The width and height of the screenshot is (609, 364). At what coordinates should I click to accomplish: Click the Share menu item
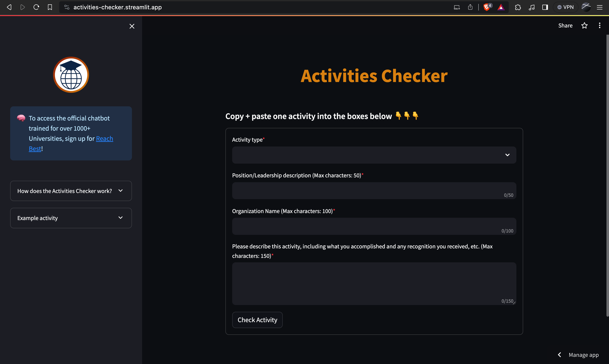tap(565, 26)
